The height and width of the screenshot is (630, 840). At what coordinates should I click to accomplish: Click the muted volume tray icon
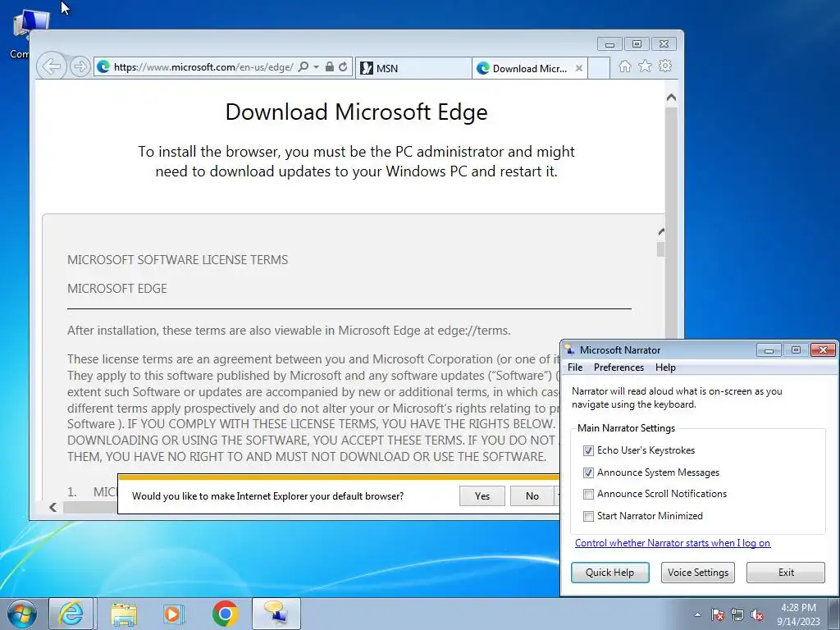757,614
